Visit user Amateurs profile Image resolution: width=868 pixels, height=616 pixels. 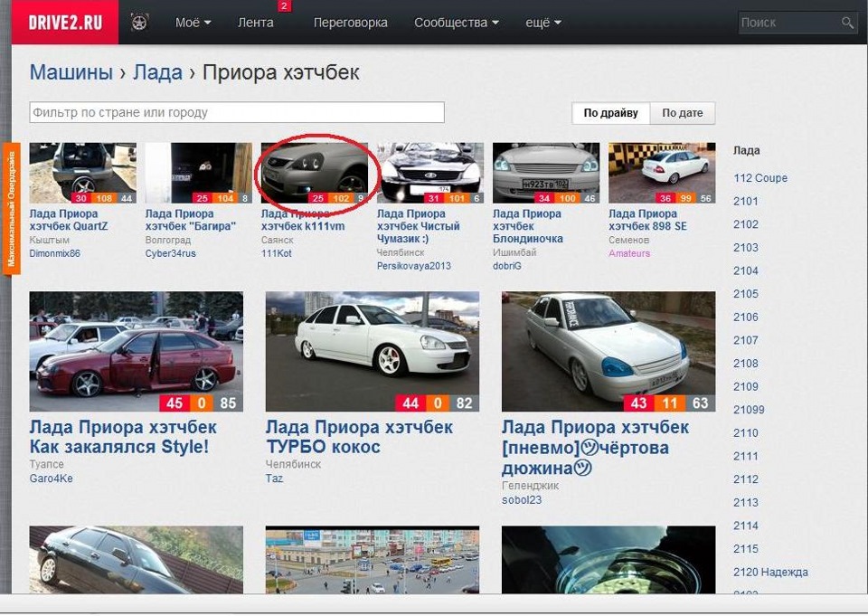629,253
